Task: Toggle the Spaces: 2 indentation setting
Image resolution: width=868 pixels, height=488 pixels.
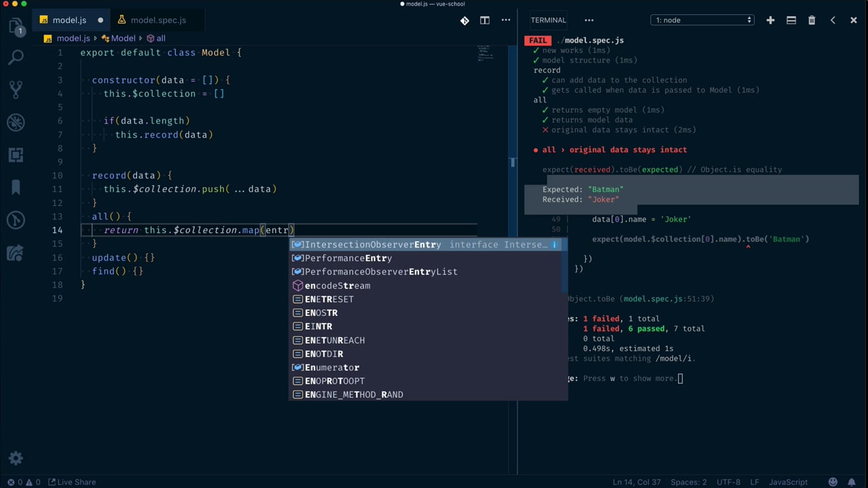Action: point(688,482)
